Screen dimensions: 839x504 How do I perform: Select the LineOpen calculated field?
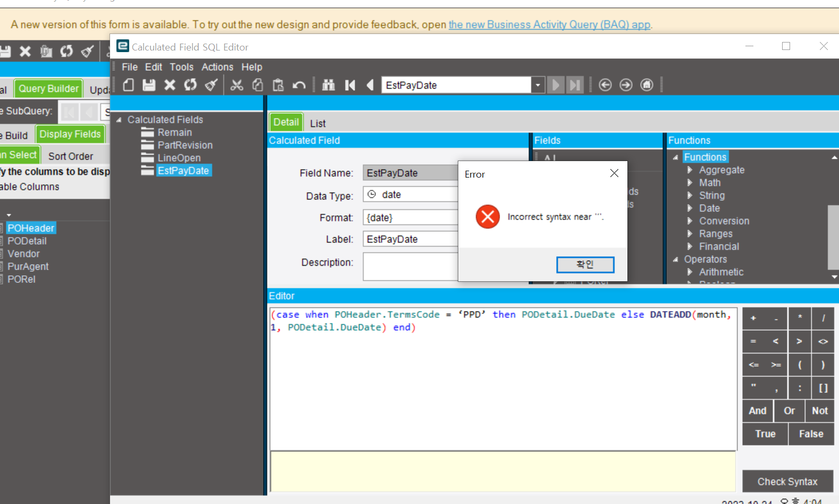click(x=179, y=158)
